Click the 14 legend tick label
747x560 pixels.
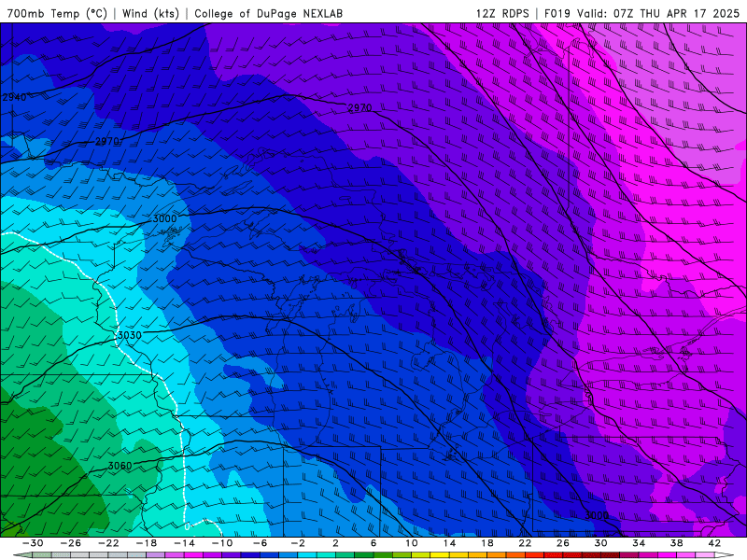pyautogui.click(x=449, y=543)
